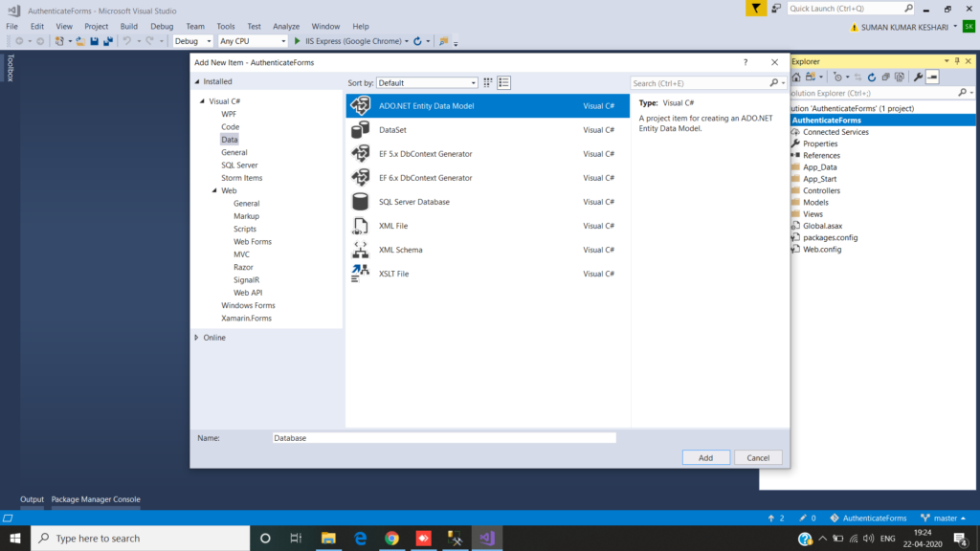Click the notifications filter flag icon
This screenshot has height=551, width=980.
point(756,8)
